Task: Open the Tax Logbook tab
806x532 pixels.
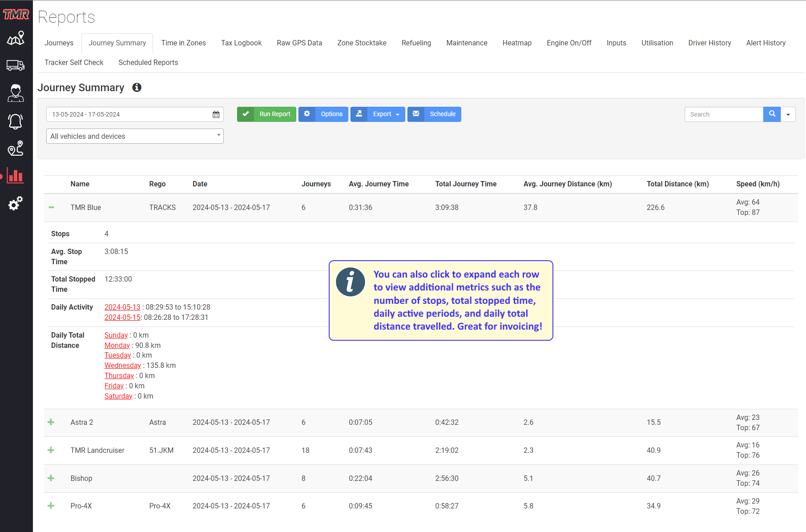Action: [242, 43]
